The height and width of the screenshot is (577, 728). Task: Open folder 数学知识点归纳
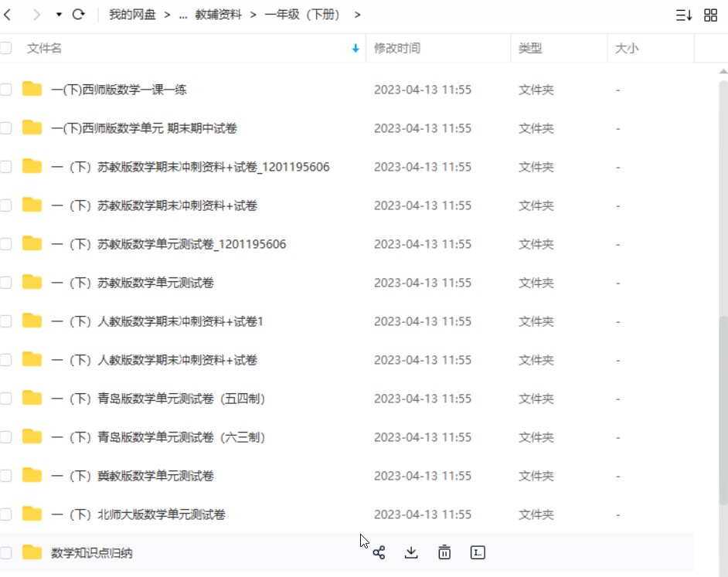tap(92, 553)
